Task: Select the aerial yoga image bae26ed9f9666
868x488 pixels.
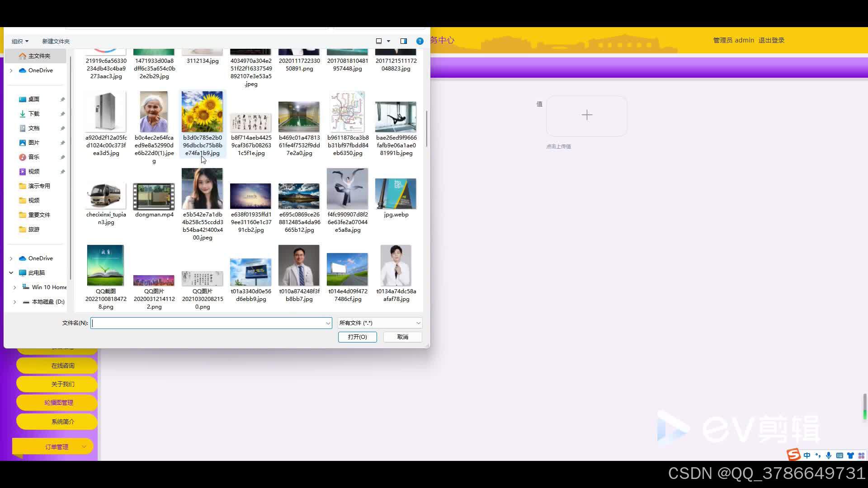Action: [x=396, y=128]
